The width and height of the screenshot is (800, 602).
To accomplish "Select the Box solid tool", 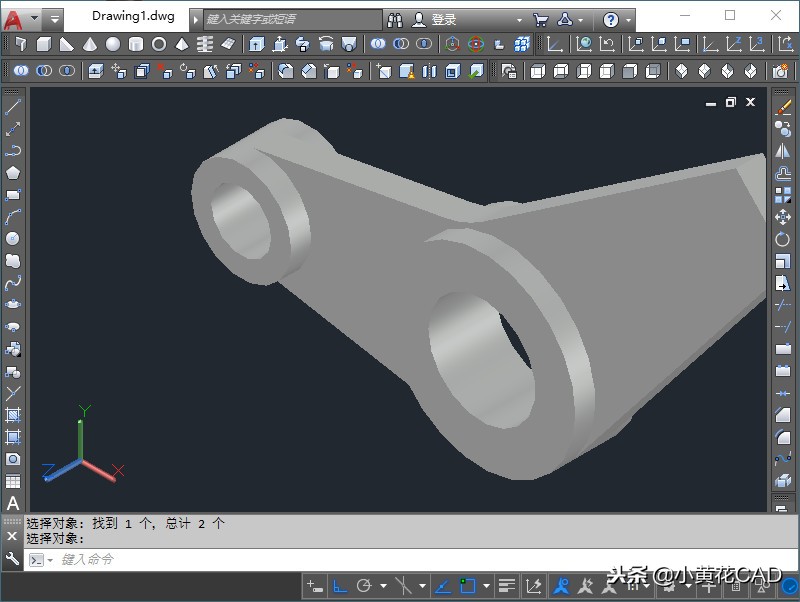I will [45, 44].
